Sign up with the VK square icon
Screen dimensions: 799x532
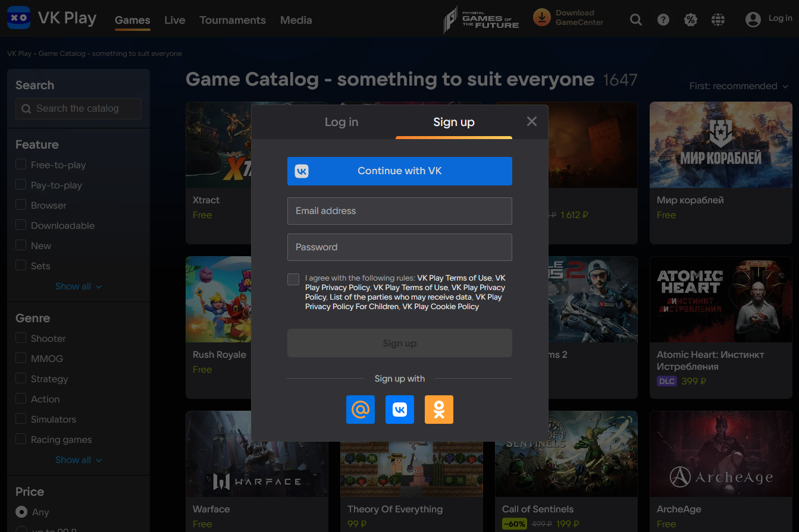(400, 410)
